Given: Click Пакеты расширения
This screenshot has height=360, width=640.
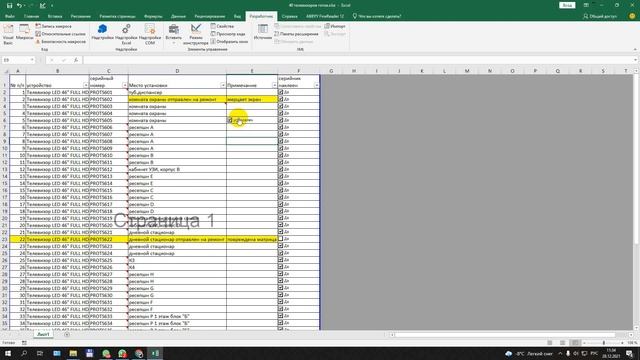Looking at the screenshot, I should tap(296, 34).
